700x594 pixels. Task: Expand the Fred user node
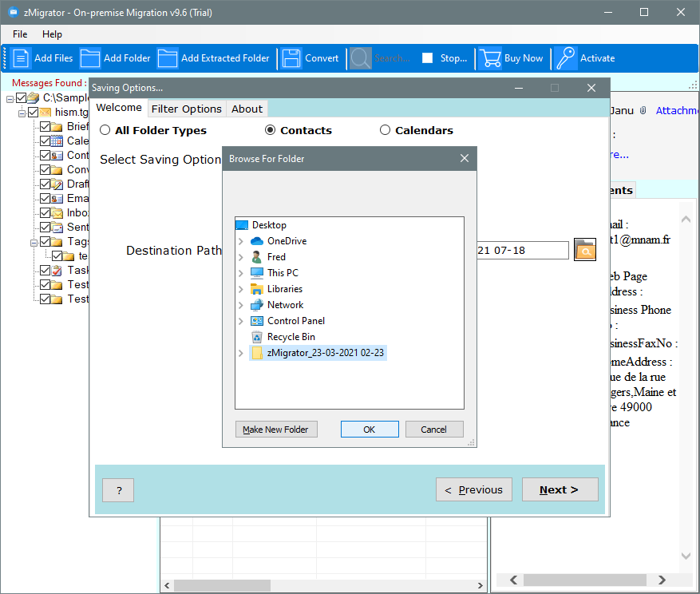tap(241, 257)
